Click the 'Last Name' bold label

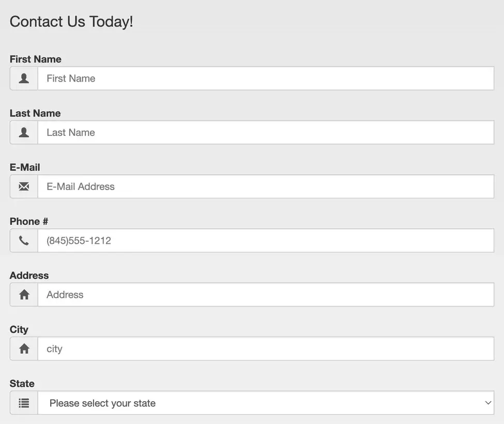tap(35, 113)
